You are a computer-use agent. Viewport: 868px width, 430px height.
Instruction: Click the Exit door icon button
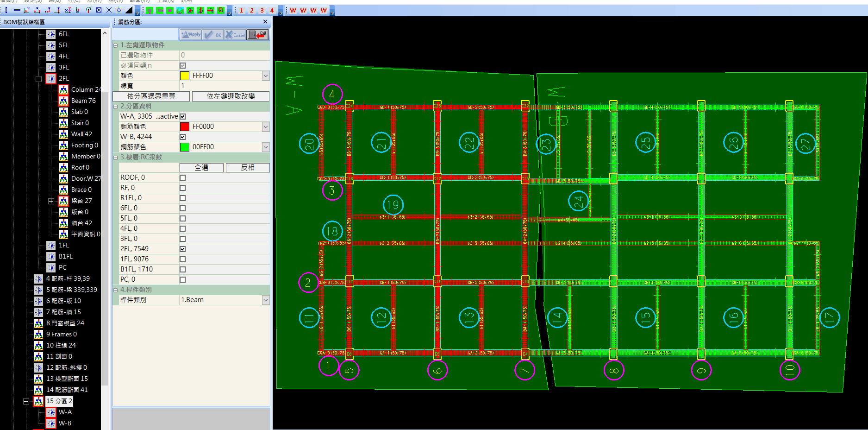(257, 35)
